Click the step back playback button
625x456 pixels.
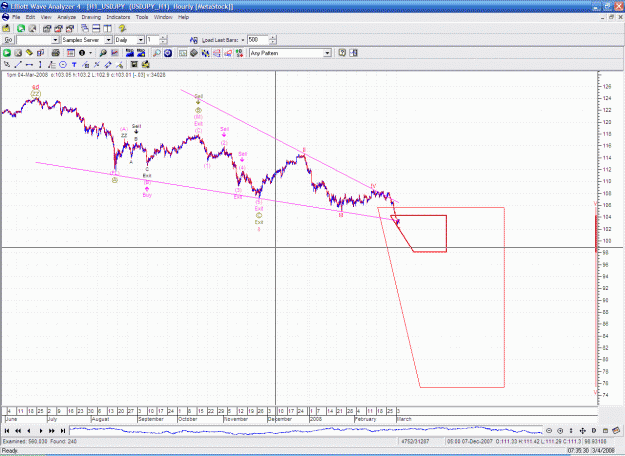point(29,431)
